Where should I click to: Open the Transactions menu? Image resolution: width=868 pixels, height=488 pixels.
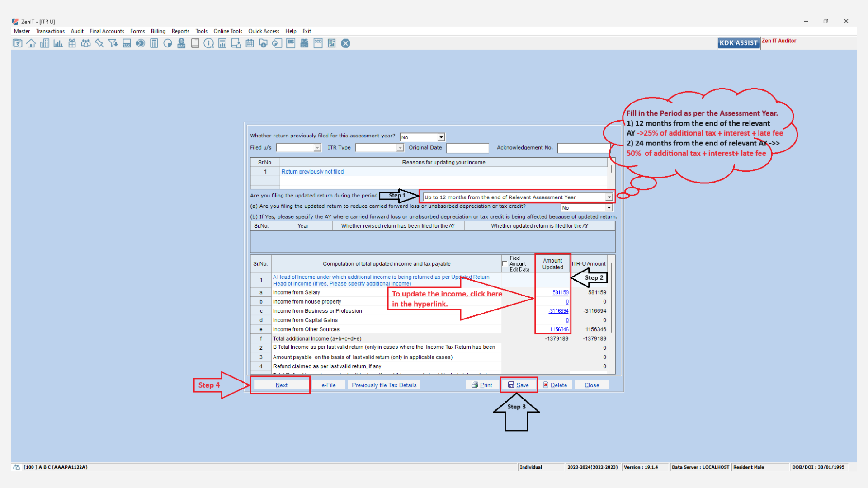click(x=50, y=31)
